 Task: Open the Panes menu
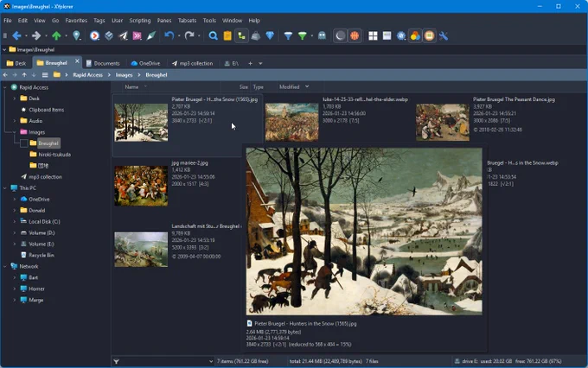[164, 20]
